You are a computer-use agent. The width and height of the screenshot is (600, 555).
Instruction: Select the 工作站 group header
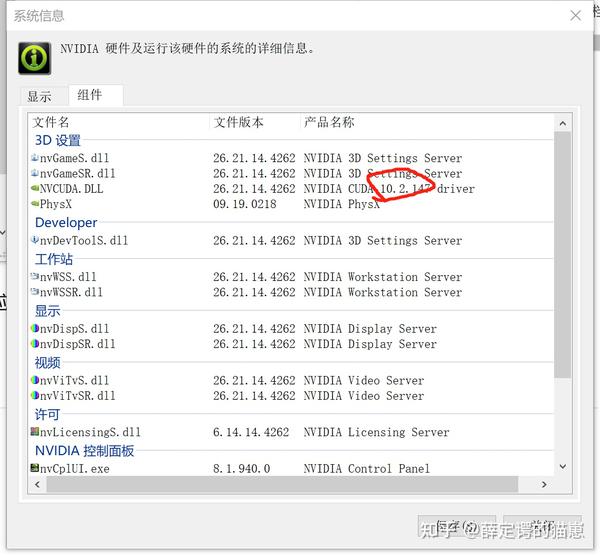tap(54, 259)
